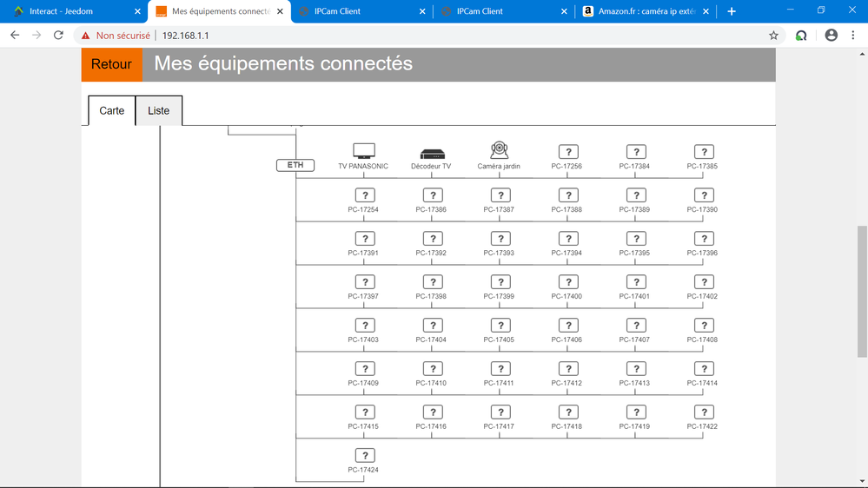This screenshot has height=488, width=868.
Task: Click the PC-17389 label text
Action: click(x=634, y=209)
